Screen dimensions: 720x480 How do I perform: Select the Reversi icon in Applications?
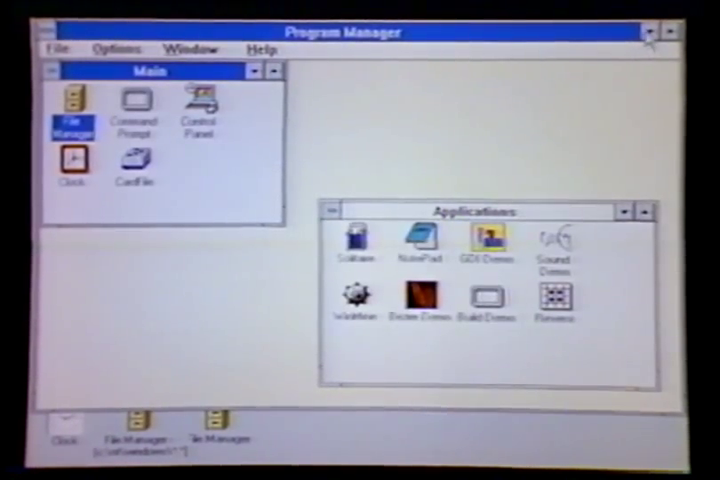(x=556, y=296)
